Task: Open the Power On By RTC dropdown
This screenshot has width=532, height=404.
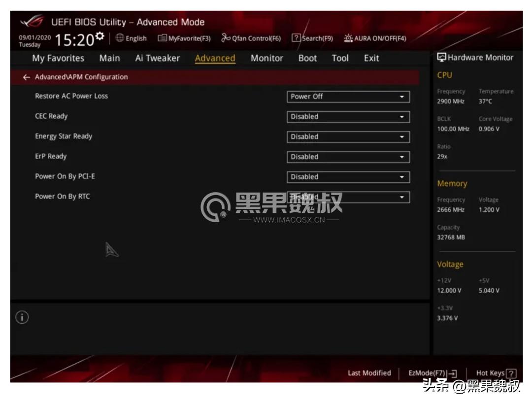Action: 348,197
